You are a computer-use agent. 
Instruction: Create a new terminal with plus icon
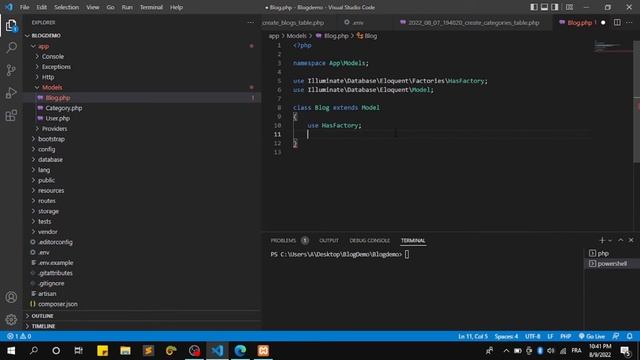pos(602,240)
